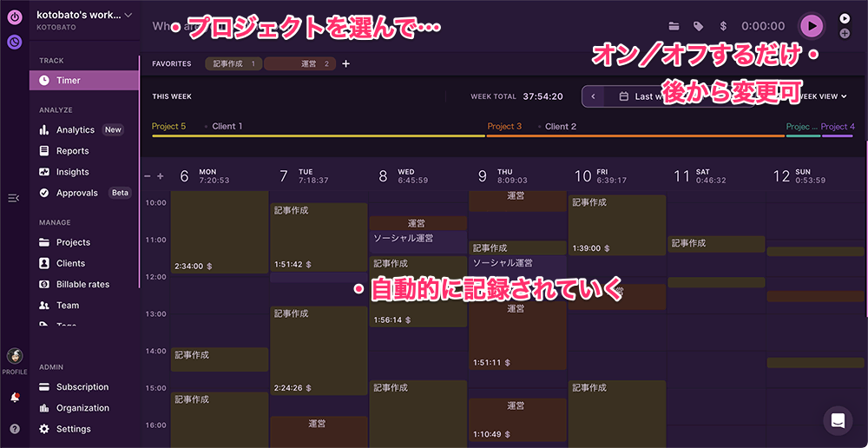Zoom out calendar with minus button

148,176
